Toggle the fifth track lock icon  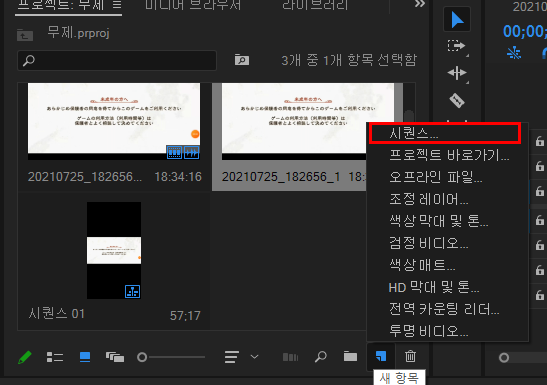(540, 245)
